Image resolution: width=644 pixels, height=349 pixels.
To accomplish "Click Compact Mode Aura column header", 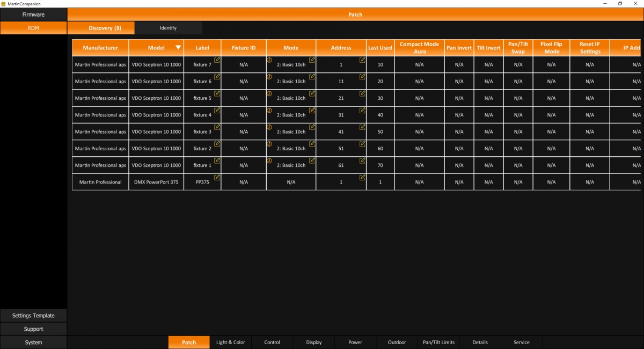I will click(419, 48).
